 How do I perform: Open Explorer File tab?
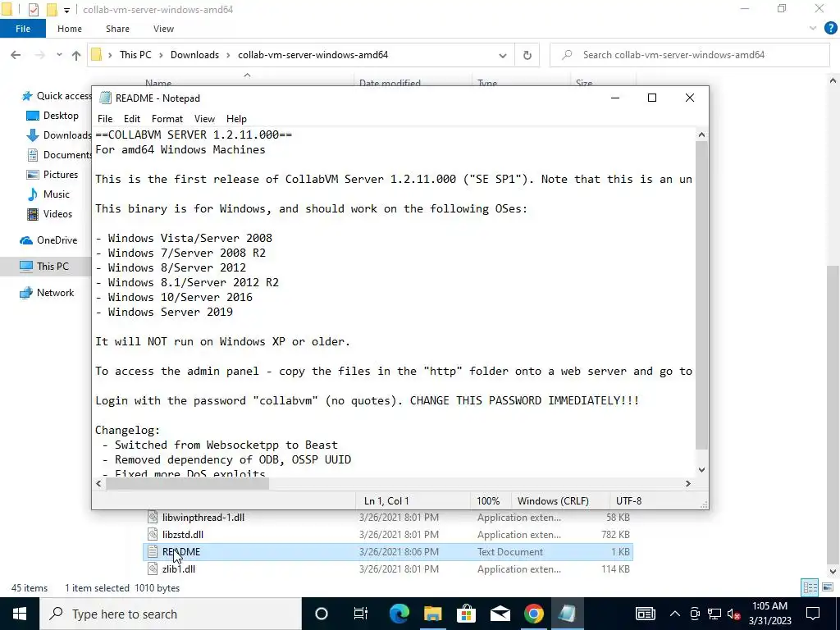23,29
